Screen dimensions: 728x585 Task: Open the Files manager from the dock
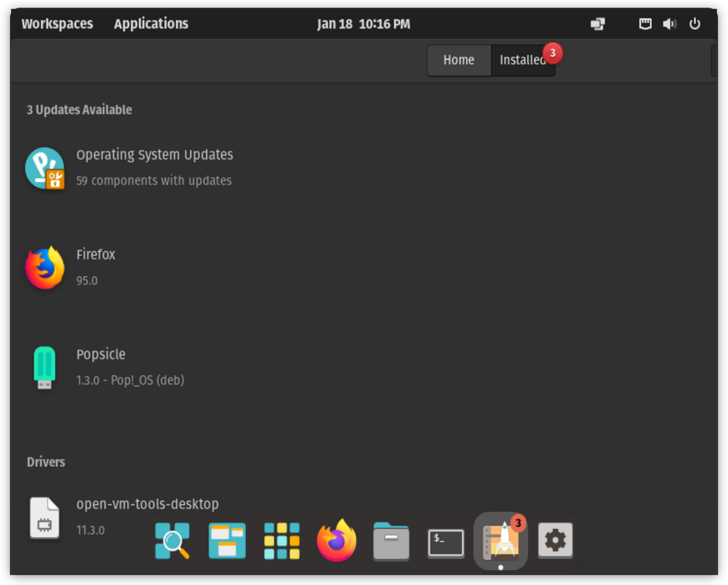tap(391, 542)
